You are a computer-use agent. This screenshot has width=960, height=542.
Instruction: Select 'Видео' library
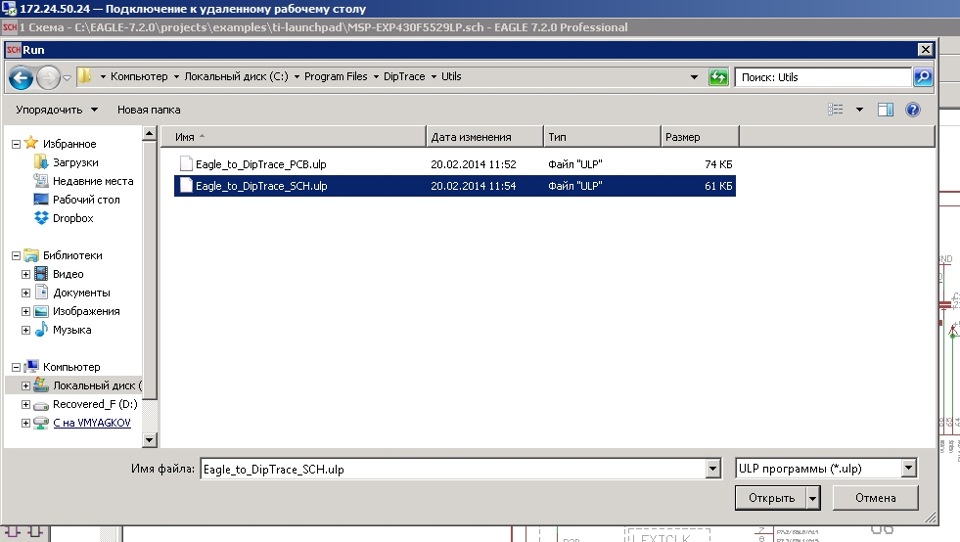pyautogui.click(x=68, y=274)
